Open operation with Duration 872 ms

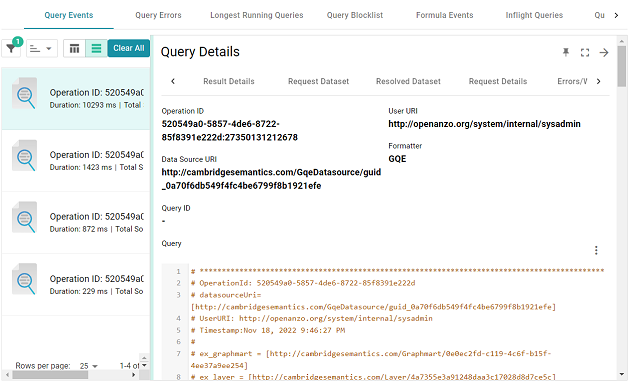click(76, 222)
